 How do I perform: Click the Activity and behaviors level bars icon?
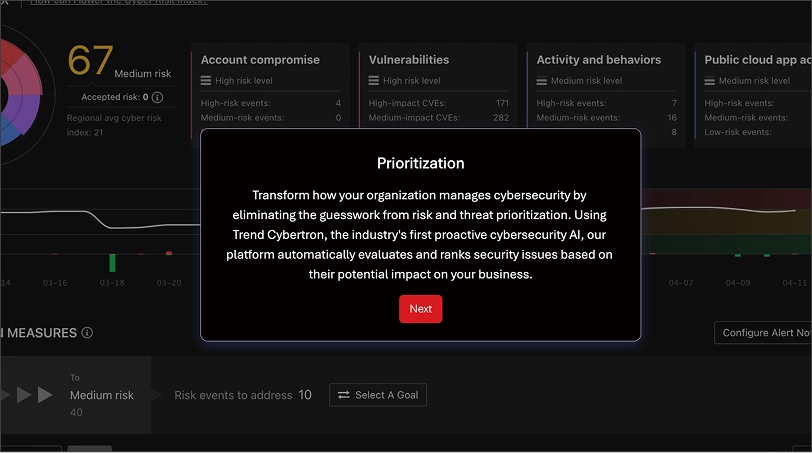[541, 81]
